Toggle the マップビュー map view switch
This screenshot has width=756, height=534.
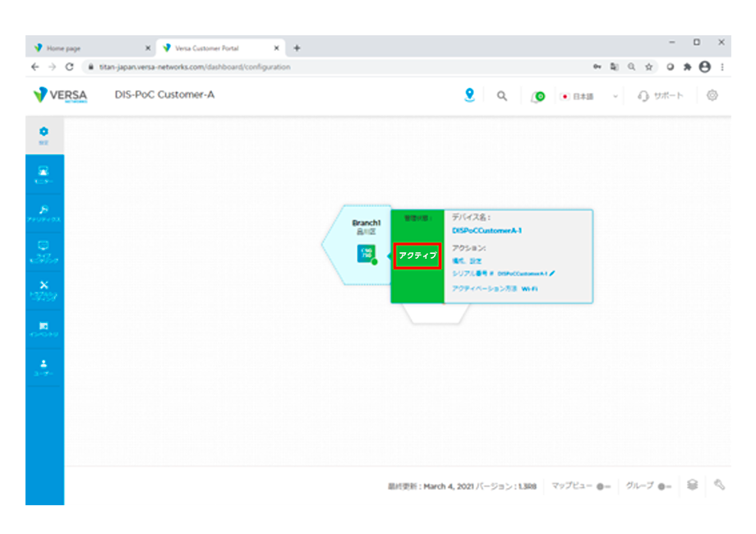[x=604, y=486]
